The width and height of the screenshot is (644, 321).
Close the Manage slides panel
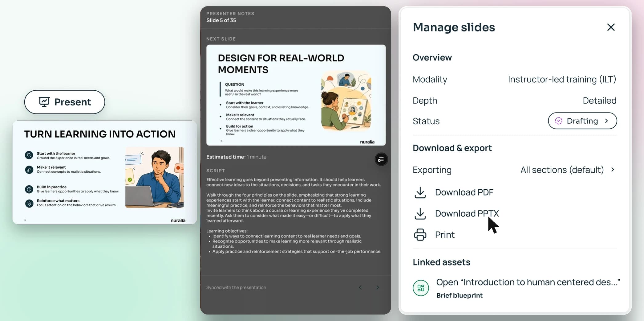611,27
